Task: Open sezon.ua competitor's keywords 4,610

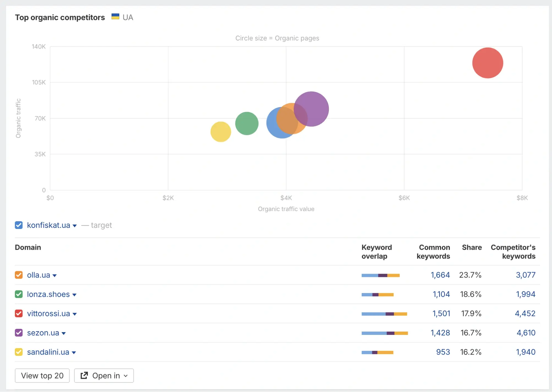Action: (x=526, y=333)
